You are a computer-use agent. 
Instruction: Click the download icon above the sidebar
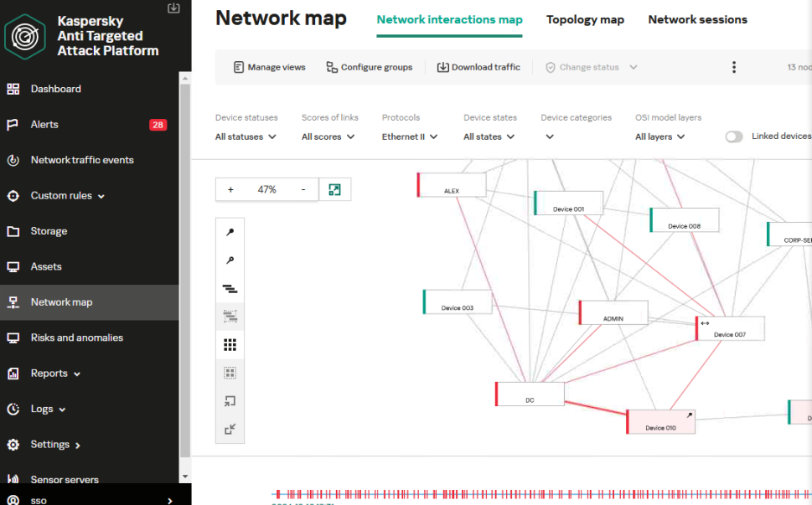pyautogui.click(x=173, y=8)
